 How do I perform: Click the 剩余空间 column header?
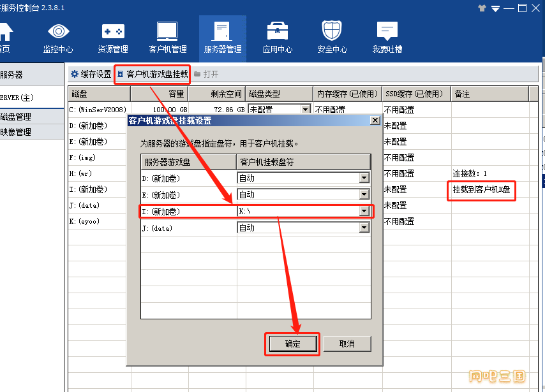click(x=217, y=94)
